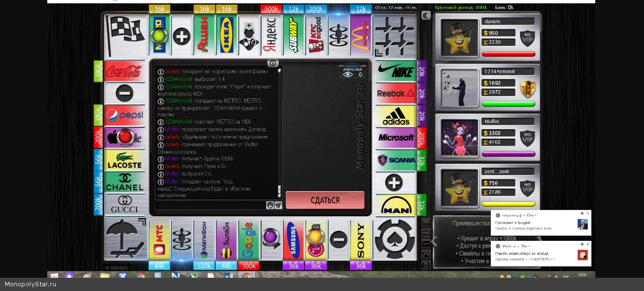Click the chat message input field
Viewport: 644px width, 291px height.
(x=211, y=205)
